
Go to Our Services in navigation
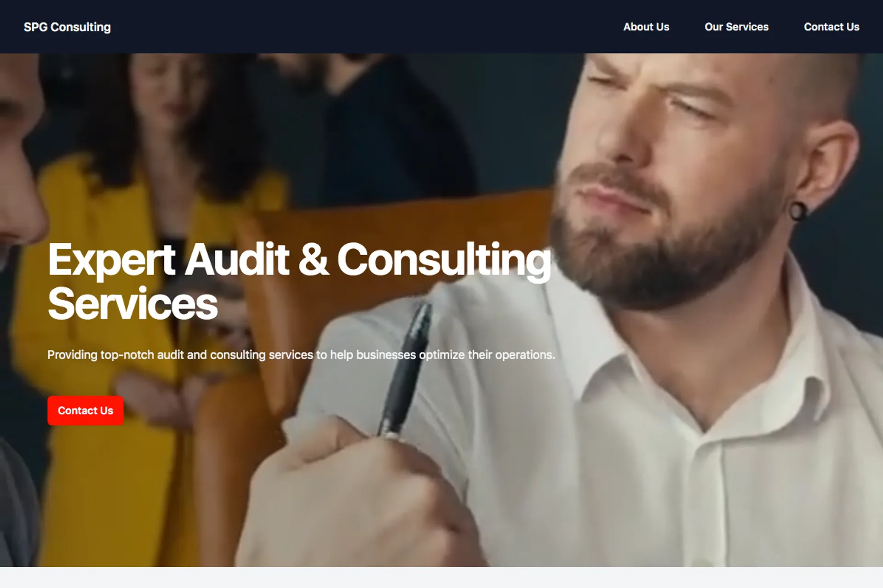736,27
